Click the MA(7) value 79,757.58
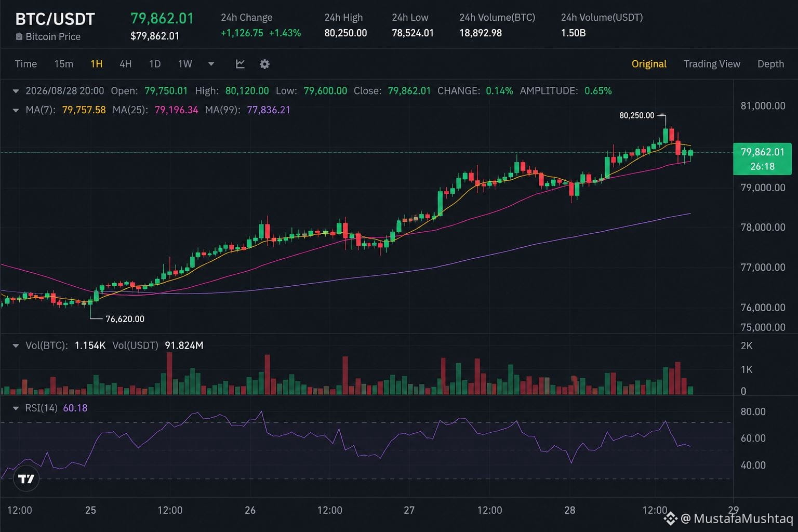The width and height of the screenshot is (798, 532). click(84, 110)
